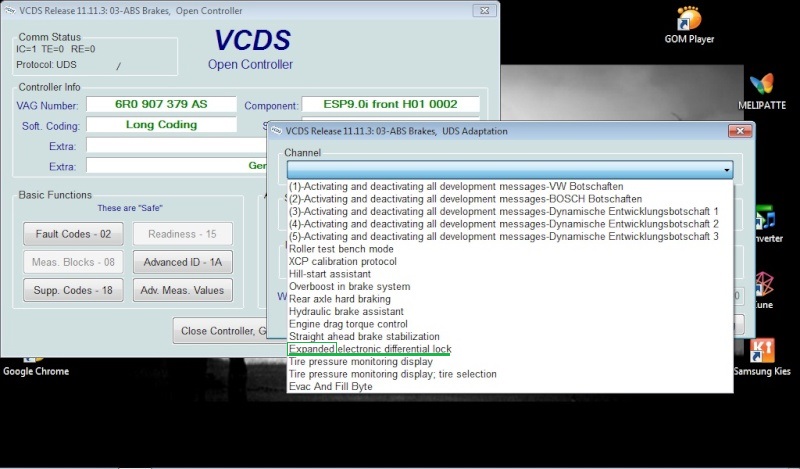The image size is (800, 469).
Task: Expand the Channel dropdown arrow
Action: coord(727,170)
